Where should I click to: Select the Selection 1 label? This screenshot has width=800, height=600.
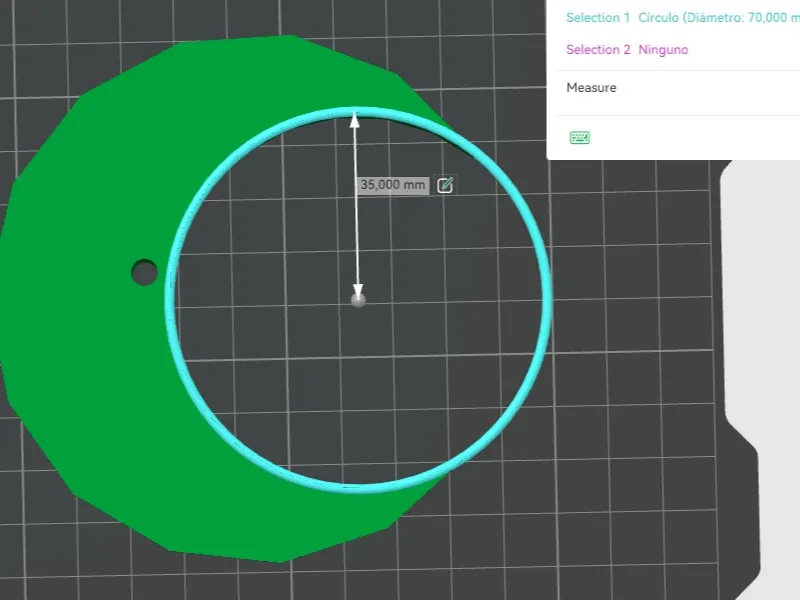click(x=598, y=18)
